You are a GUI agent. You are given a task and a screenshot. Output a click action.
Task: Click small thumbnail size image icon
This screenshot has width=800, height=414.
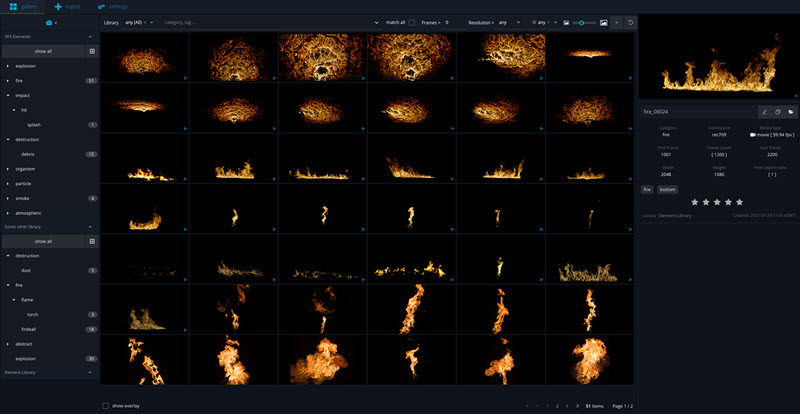[566, 22]
